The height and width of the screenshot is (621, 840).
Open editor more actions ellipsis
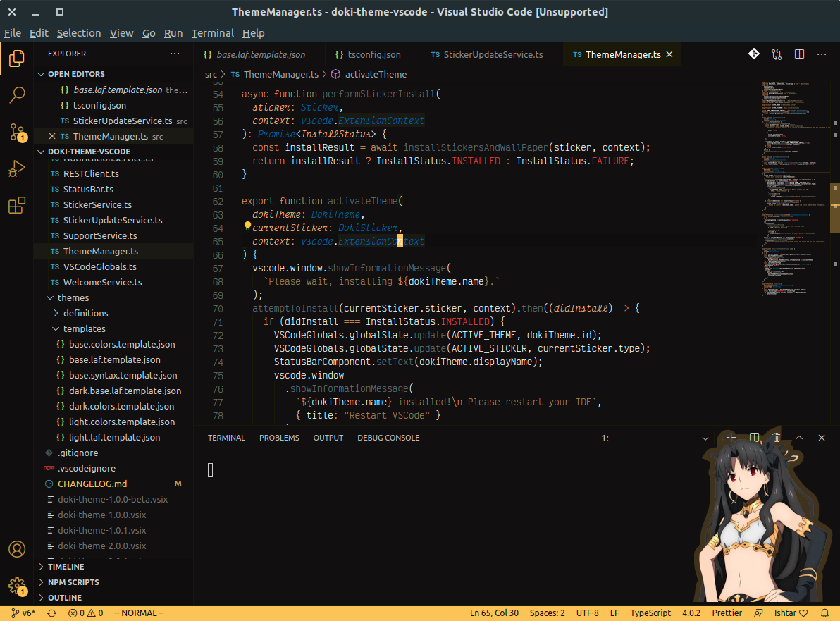821,54
